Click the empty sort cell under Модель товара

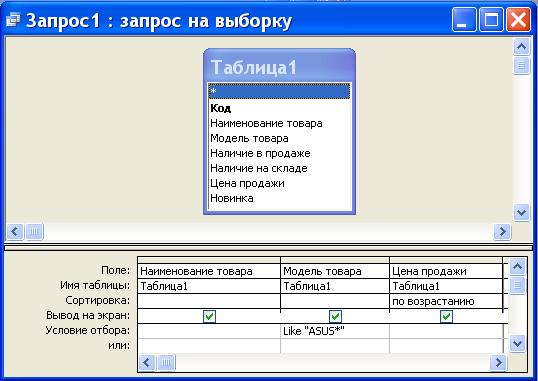335,301
